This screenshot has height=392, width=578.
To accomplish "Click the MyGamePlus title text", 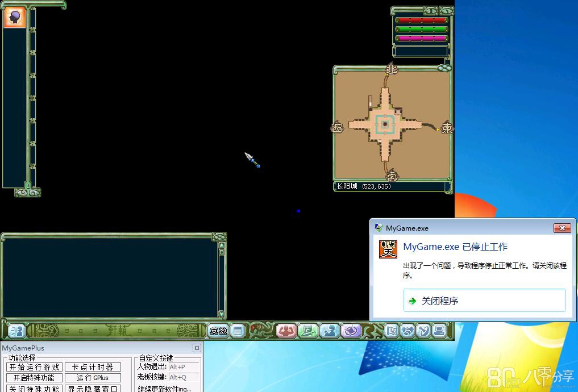I will (23, 348).
